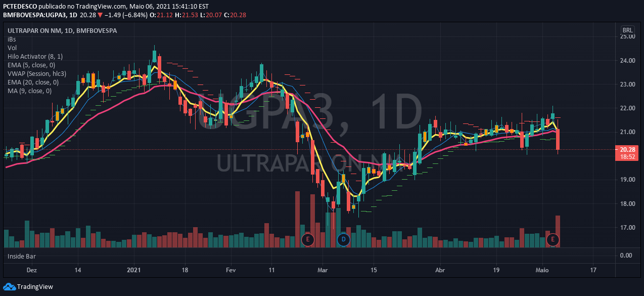The image size is (644, 296).
Task: Click the 14 date after Dez
Action: pos(78,270)
